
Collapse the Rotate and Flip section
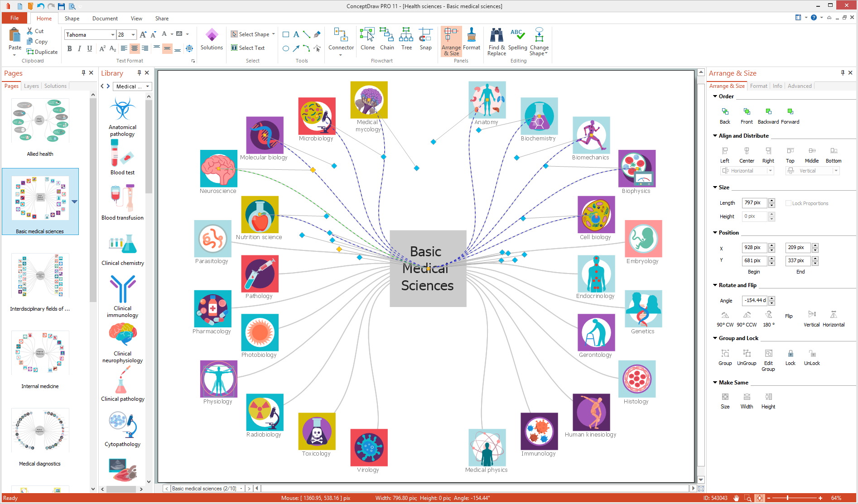(x=715, y=285)
